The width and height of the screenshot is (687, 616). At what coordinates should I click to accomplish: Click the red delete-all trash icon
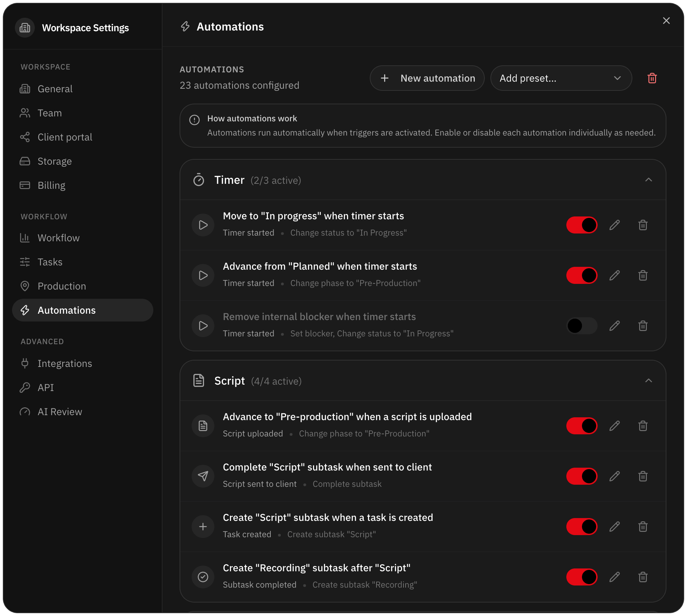tap(652, 78)
